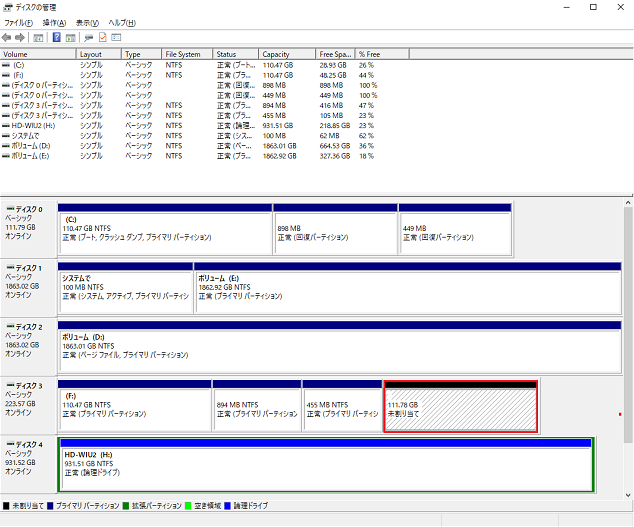Sort by the Status column header

[x=236, y=54]
